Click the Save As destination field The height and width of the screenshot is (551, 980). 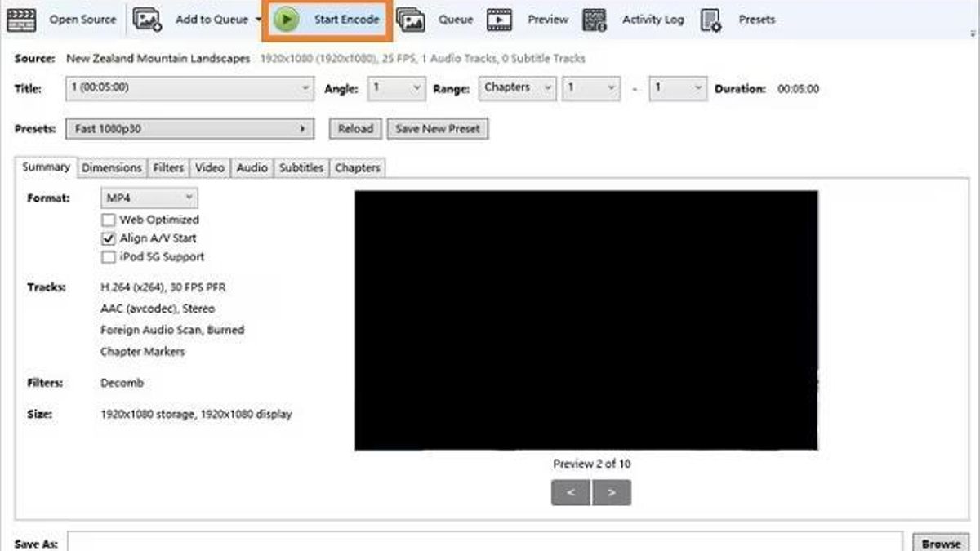[485, 542]
